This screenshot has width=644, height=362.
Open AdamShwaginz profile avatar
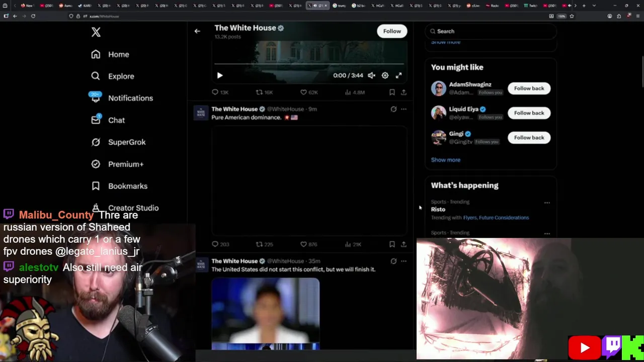coord(439,88)
